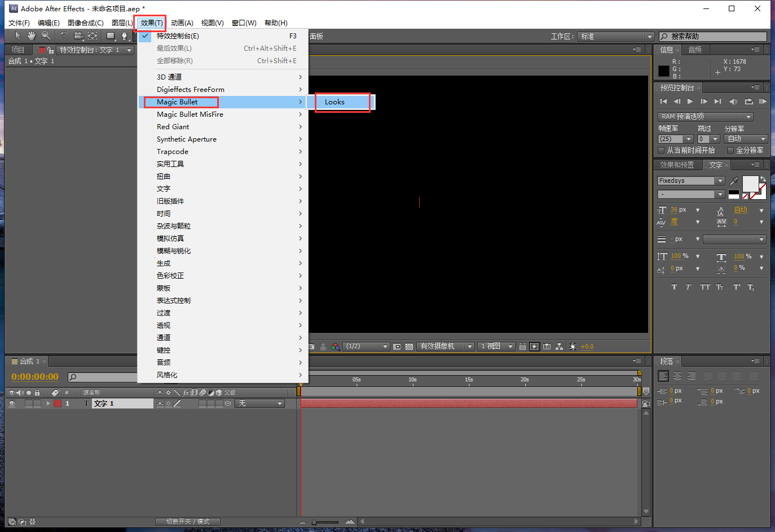Apply faux bold text style

[674, 287]
